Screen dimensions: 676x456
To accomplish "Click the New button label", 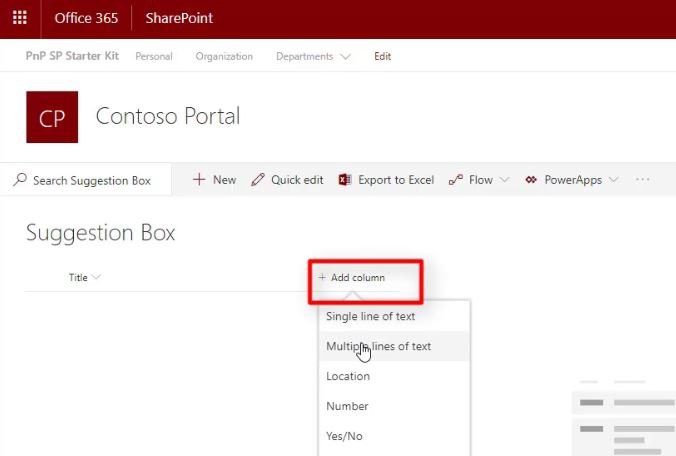I will coord(224,180).
